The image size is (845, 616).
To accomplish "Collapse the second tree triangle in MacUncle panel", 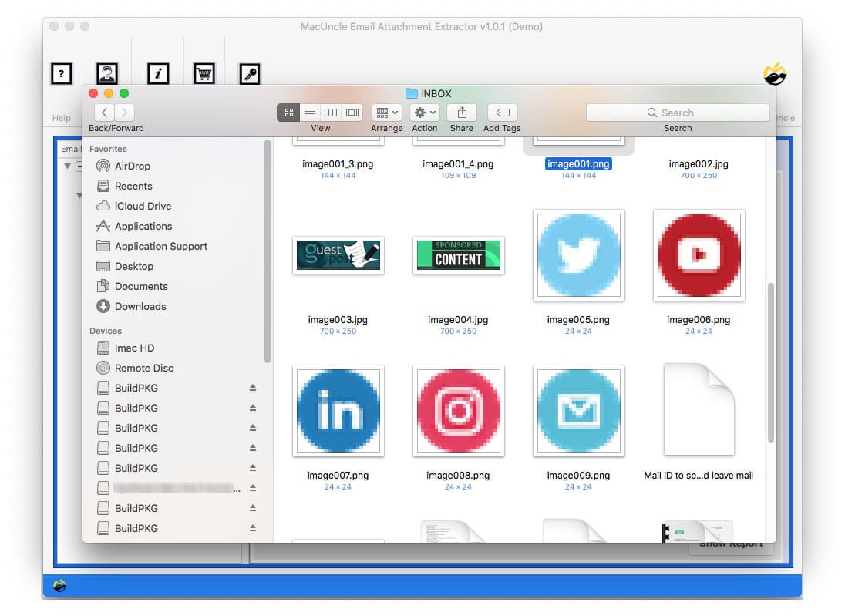I will tap(79, 195).
